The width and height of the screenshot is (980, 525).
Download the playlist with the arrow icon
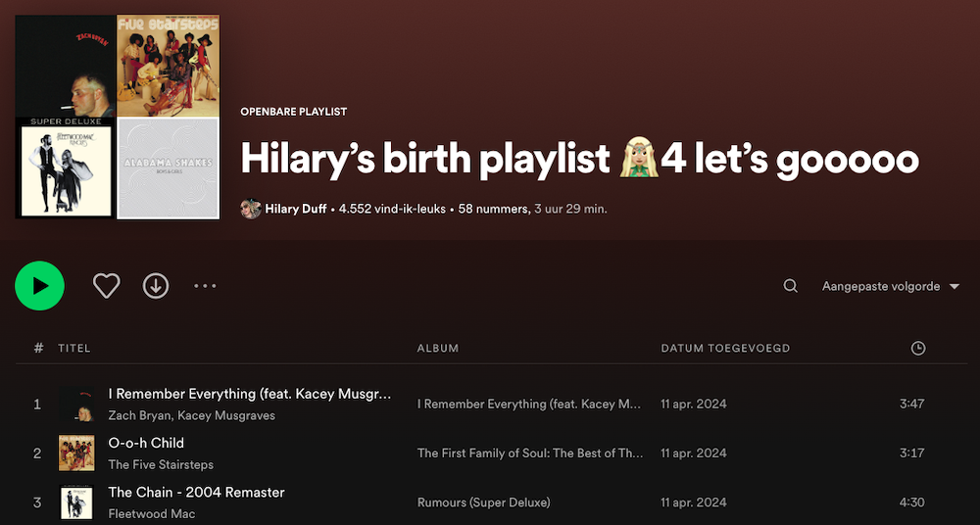(156, 286)
